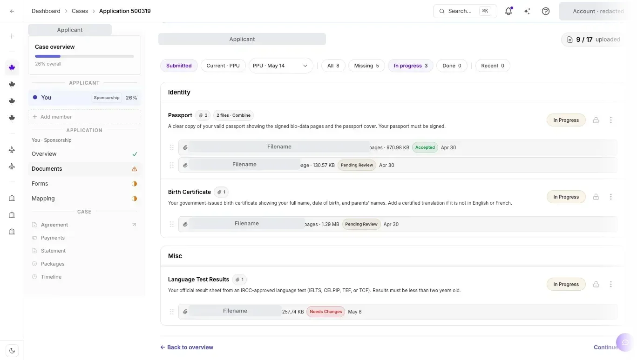Open Statement under Case
Viewport: 644px width, 360px height.
[53, 251]
